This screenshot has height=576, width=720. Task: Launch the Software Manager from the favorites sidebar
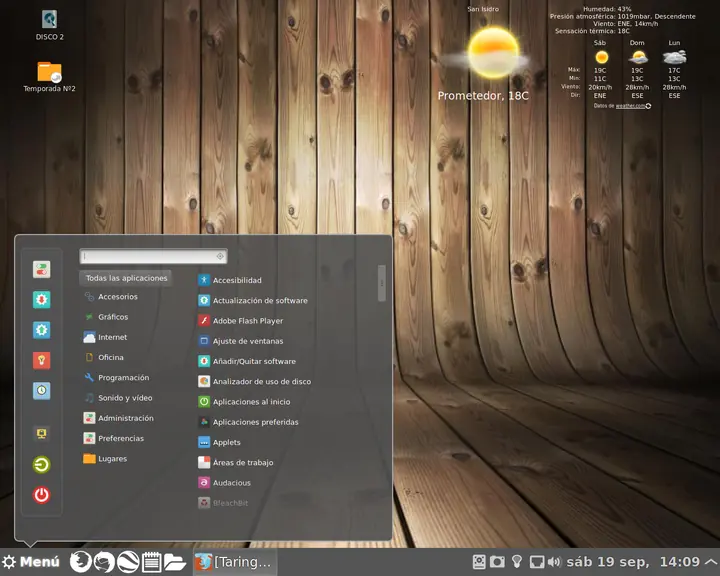click(x=41, y=300)
